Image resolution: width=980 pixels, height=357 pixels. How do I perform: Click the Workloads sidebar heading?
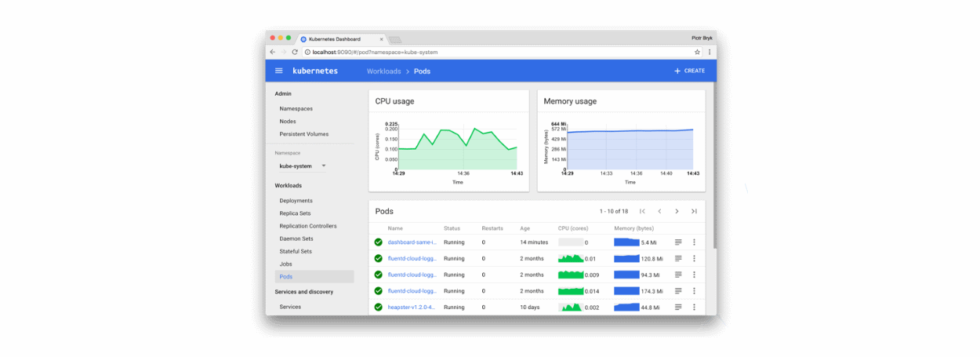point(288,186)
